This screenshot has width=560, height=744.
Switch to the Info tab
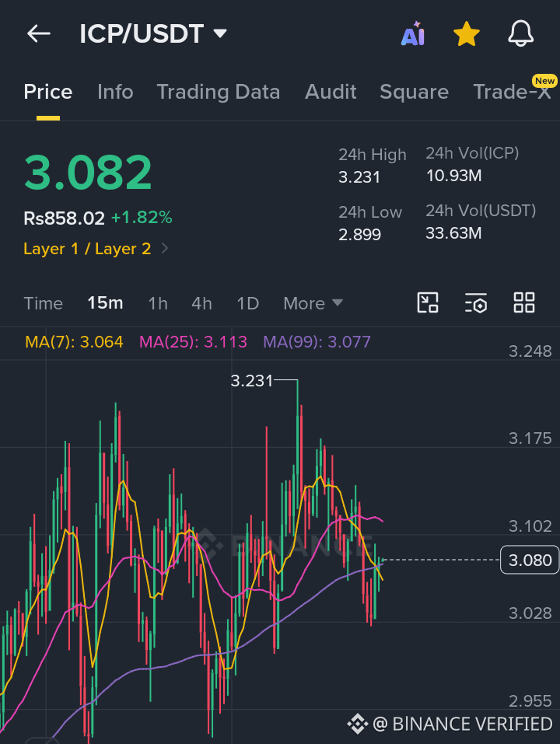[x=115, y=92]
